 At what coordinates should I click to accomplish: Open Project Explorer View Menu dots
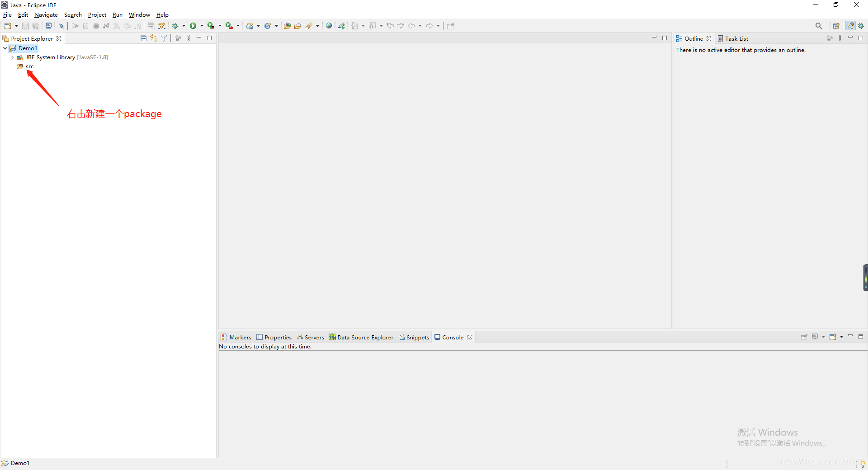(189, 38)
